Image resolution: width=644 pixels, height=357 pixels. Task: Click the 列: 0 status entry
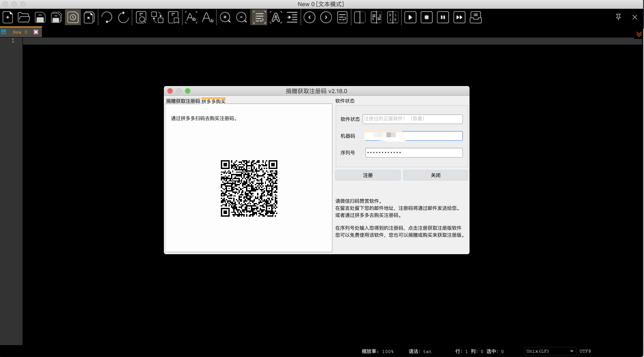(477, 351)
